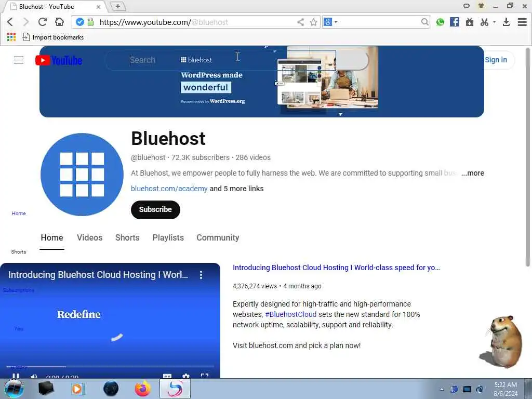
Task: Click the blue verified site badge
Action: point(79,22)
